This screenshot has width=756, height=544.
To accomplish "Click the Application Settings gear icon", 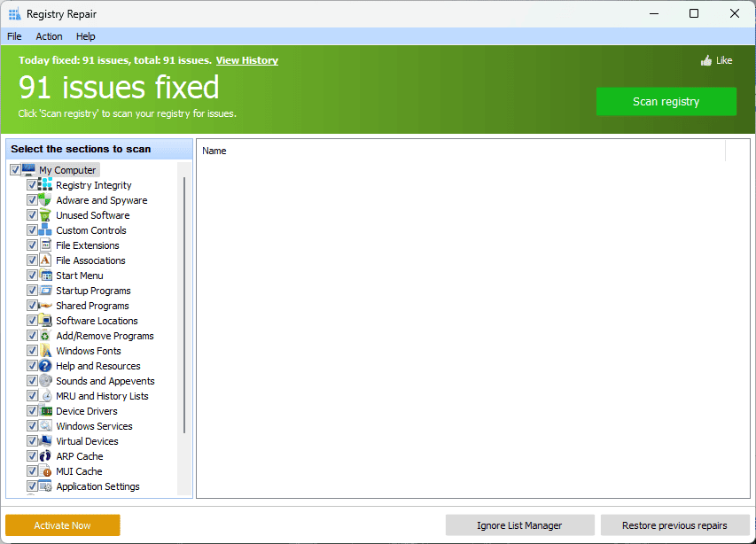I will click(x=45, y=486).
